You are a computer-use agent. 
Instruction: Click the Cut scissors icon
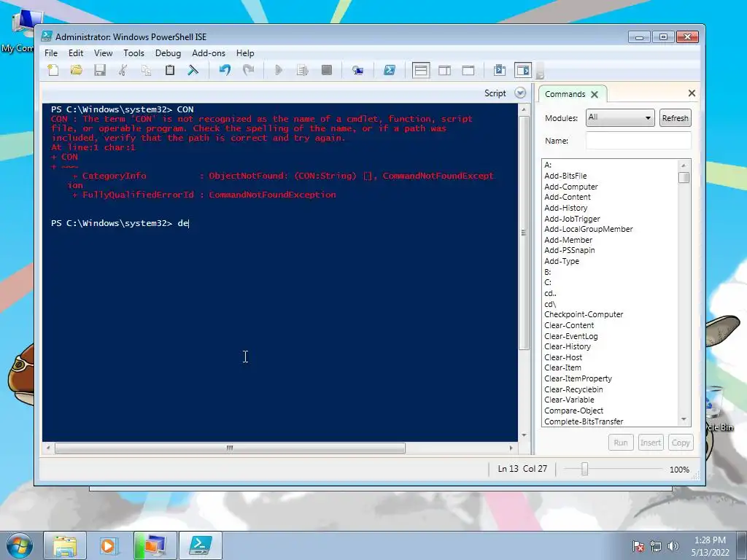click(x=123, y=71)
